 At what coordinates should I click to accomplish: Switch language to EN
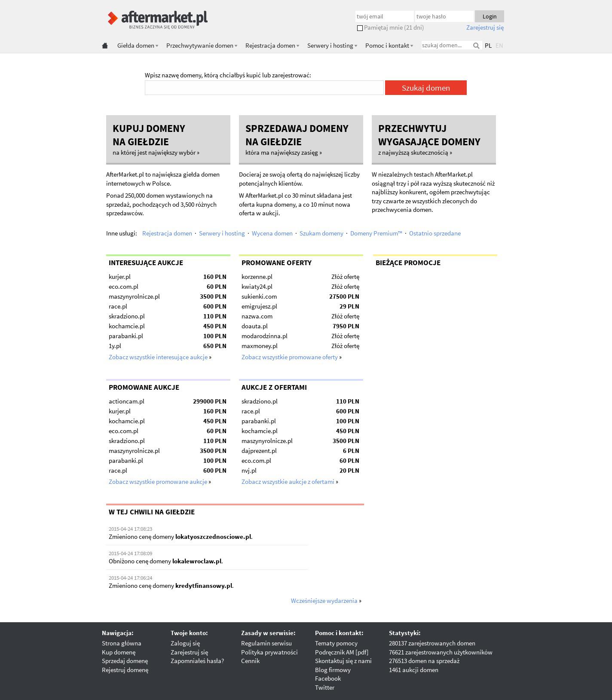499,46
